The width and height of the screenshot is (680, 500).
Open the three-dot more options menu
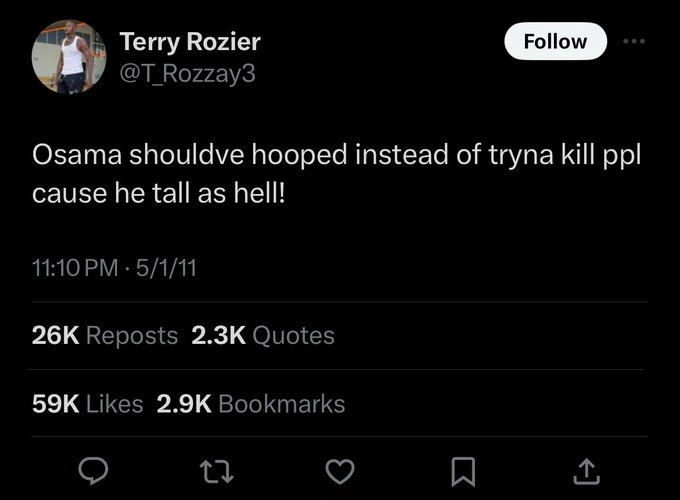pyautogui.click(x=634, y=42)
